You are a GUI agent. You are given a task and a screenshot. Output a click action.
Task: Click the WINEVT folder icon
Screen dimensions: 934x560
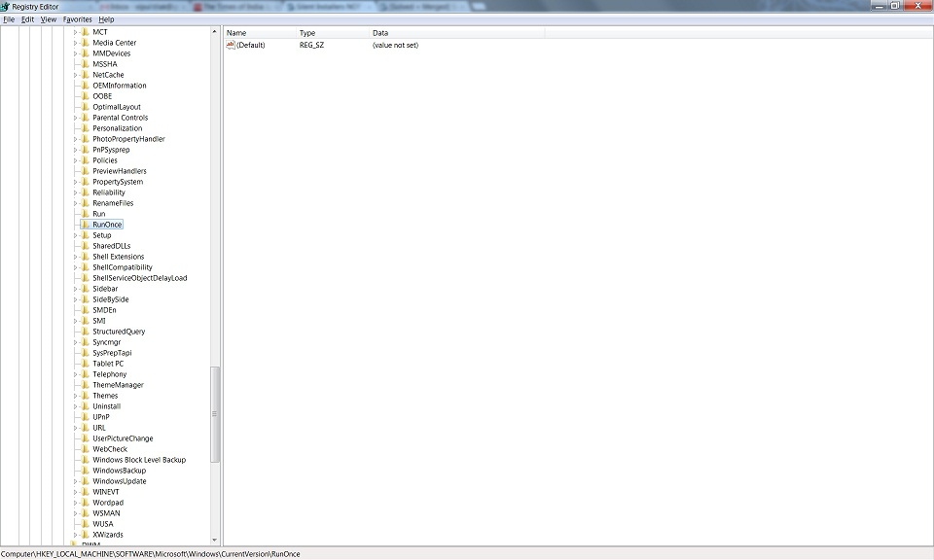click(86, 492)
